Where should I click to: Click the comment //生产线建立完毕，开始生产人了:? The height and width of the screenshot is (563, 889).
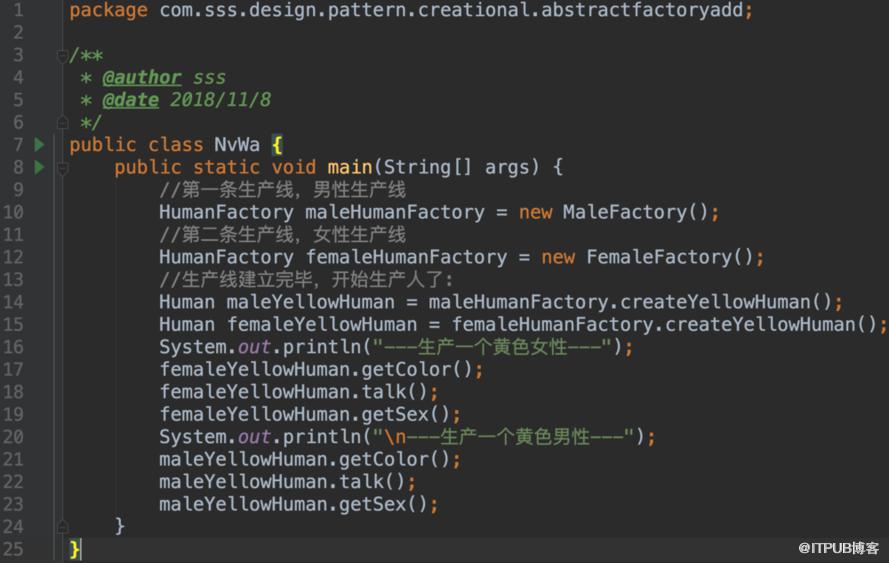(306, 279)
